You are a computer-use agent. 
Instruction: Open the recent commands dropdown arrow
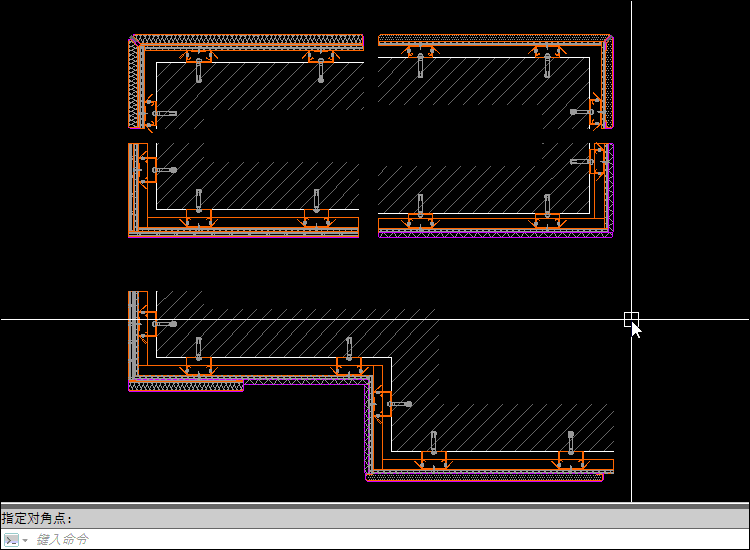25,540
